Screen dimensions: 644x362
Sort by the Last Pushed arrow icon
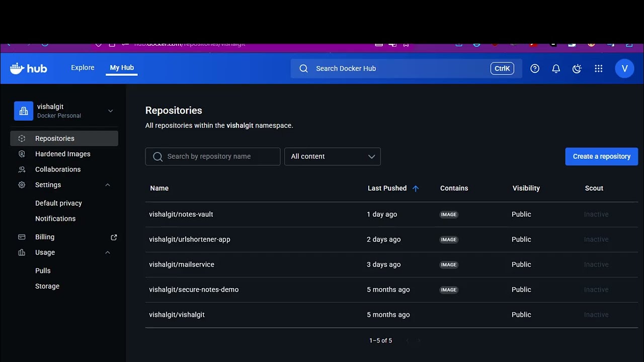click(416, 188)
